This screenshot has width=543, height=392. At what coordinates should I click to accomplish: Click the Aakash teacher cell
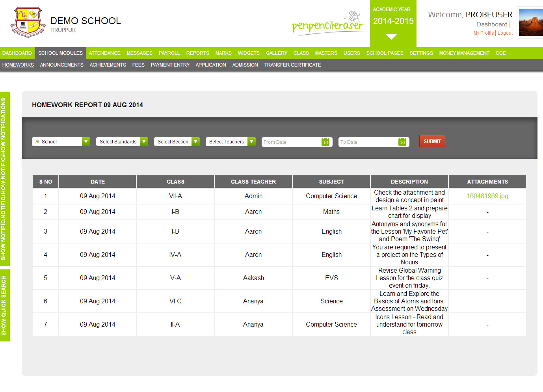tap(253, 278)
